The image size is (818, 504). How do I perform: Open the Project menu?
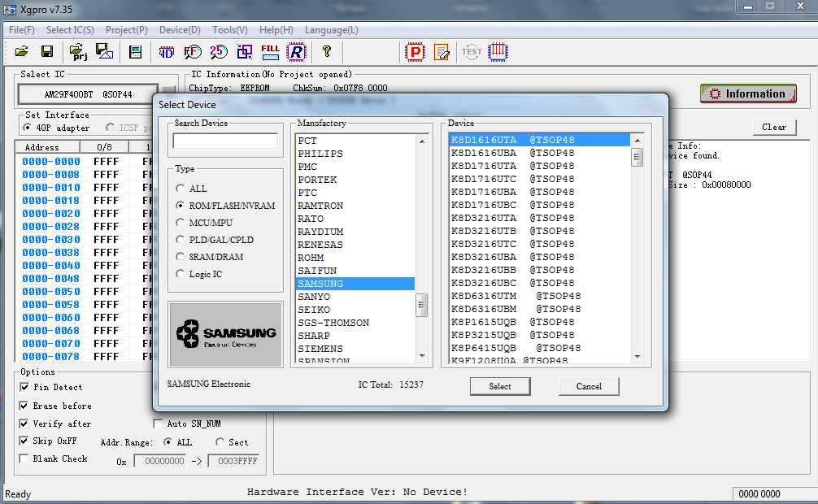click(126, 30)
